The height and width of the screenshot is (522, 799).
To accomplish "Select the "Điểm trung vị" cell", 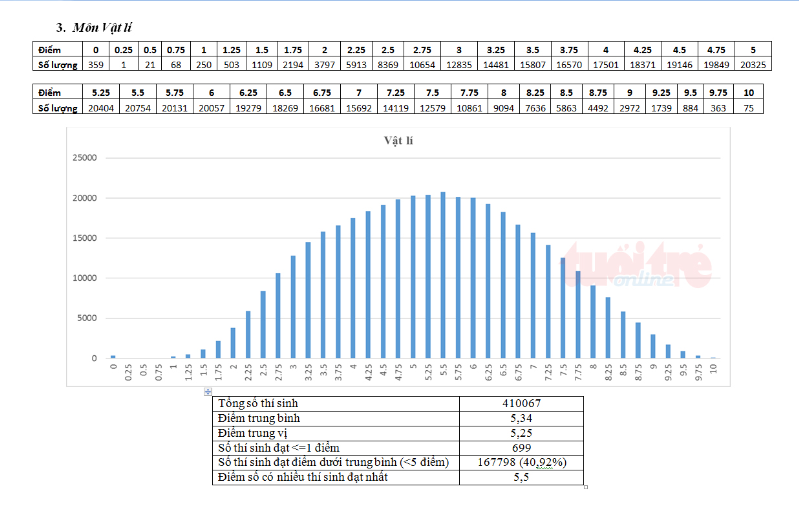I will 253,433.
